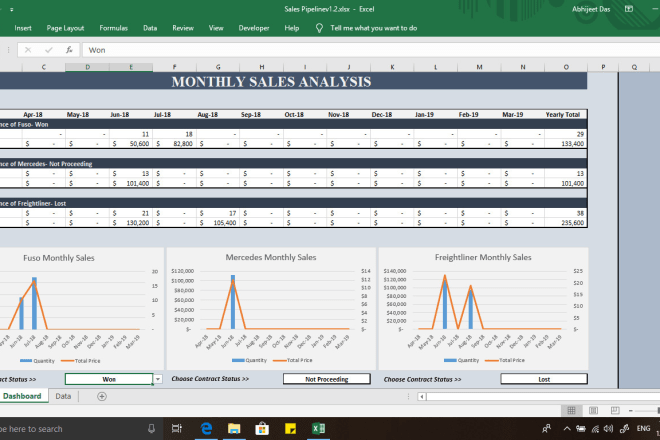Select column H header
660x440 pixels.
pyautogui.click(x=261, y=67)
